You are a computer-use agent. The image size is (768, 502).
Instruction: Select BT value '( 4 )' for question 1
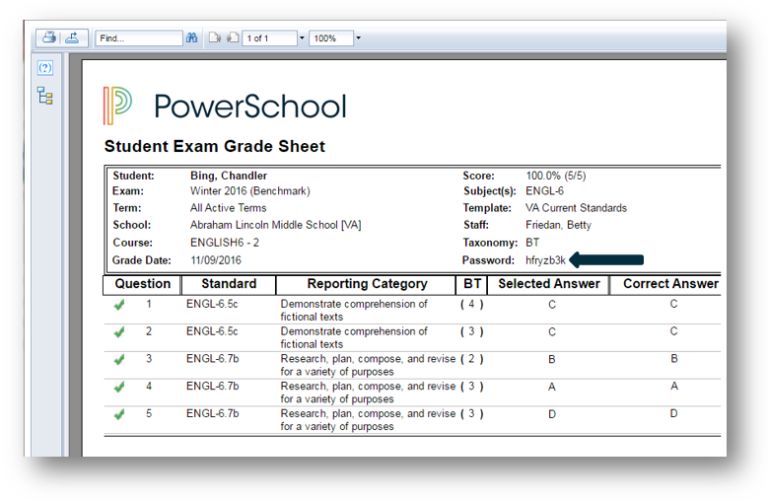tap(472, 304)
